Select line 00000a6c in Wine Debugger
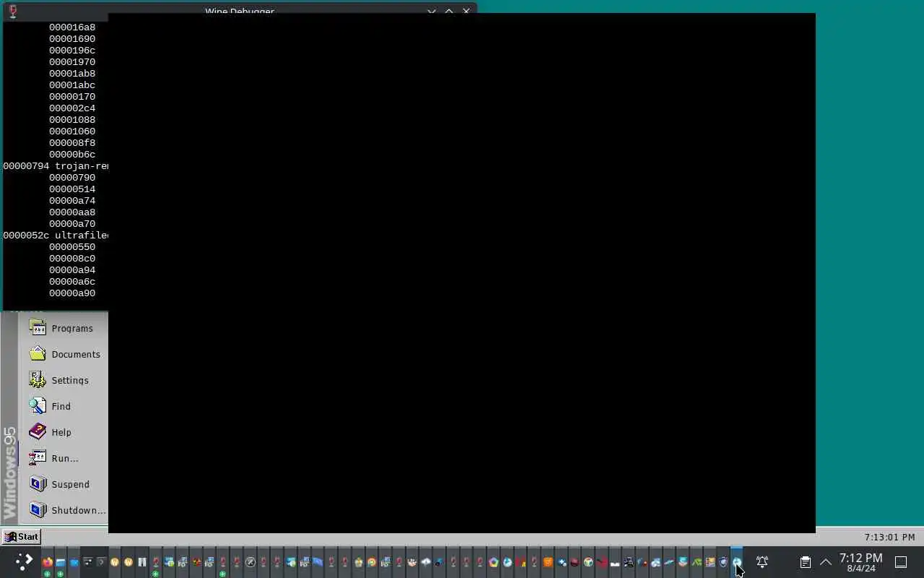The width and height of the screenshot is (924, 578). pos(72,282)
